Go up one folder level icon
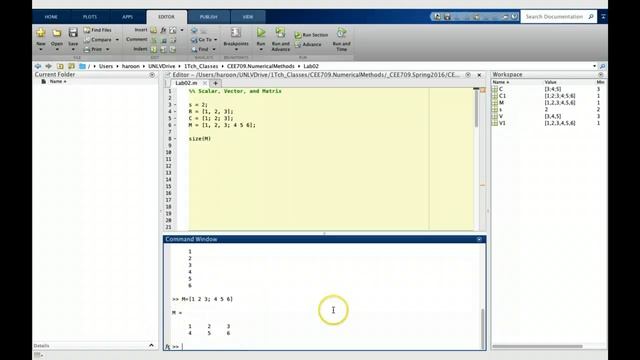The image size is (640, 360). pyautogui.click(x=60, y=66)
